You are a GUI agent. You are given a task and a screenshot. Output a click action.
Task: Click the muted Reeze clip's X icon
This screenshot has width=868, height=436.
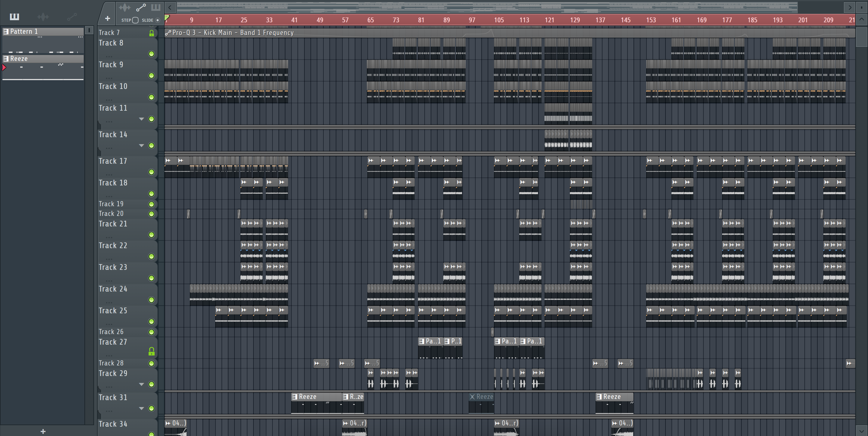[472, 397]
